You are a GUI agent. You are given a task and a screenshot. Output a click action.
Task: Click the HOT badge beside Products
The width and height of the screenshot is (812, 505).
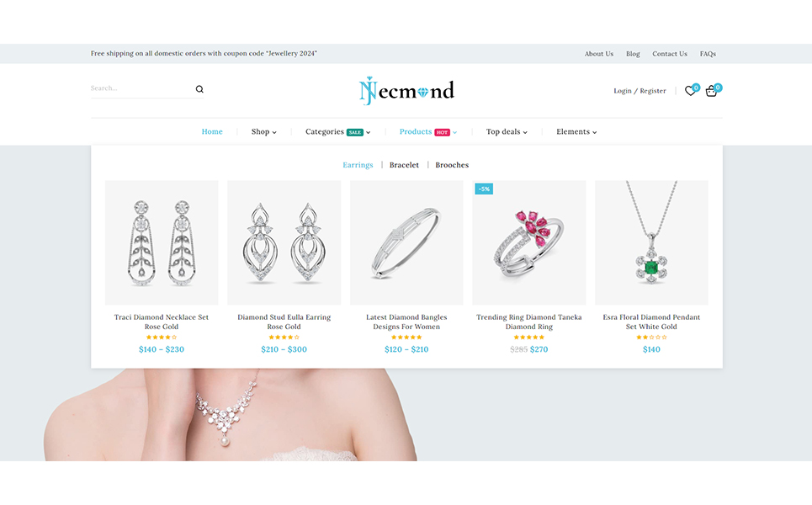click(443, 133)
